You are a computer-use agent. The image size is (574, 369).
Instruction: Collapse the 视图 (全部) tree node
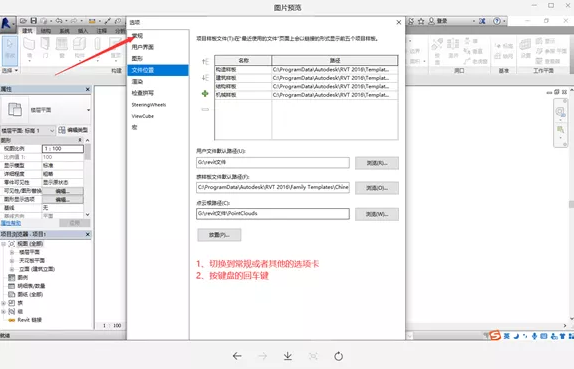click(3, 243)
